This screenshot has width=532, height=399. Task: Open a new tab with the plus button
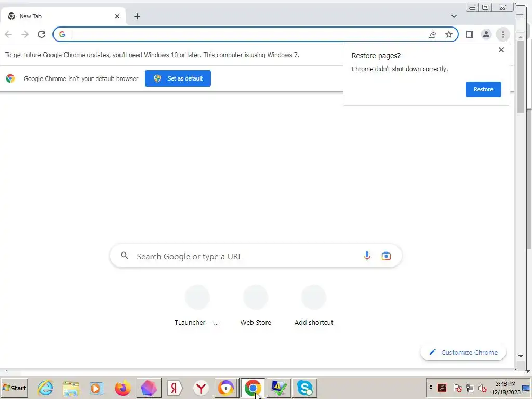coord(137,16)
